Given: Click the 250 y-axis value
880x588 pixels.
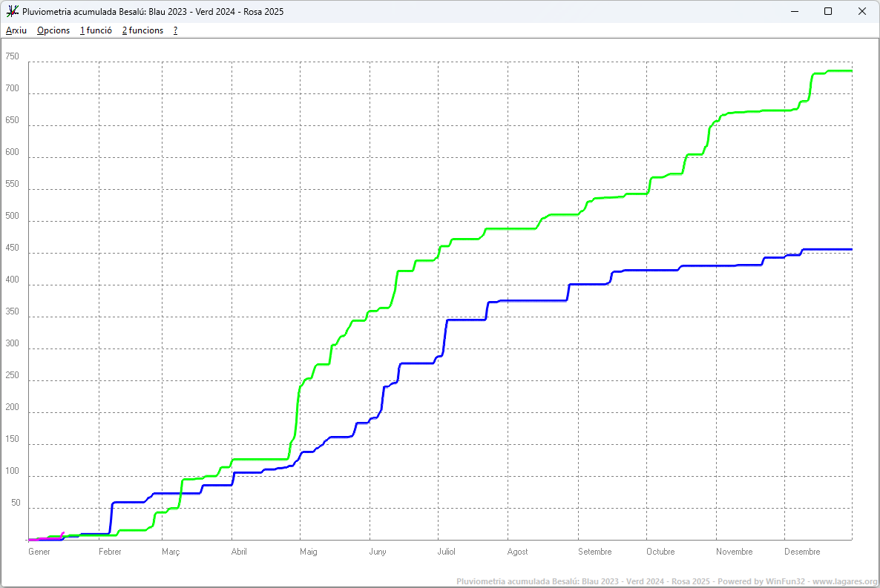Looking at the screenshot, I should (x=13, y=375).
